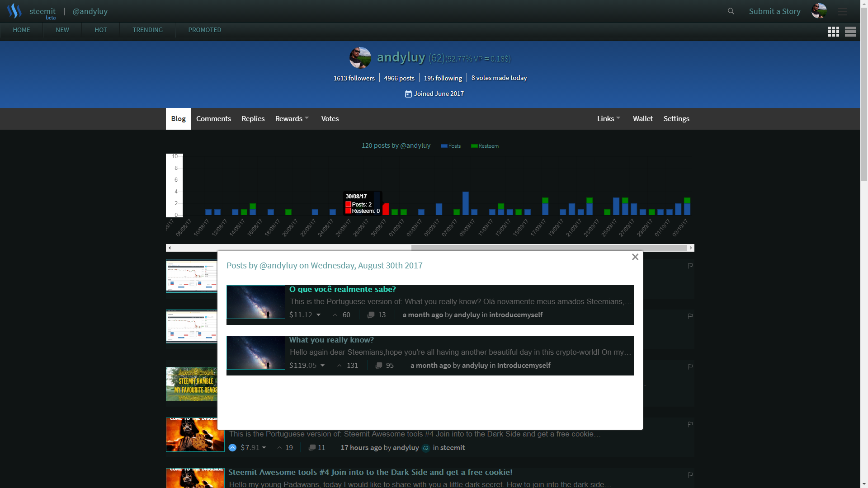Open the Darth Vader cookie thumbnail with 17 hours ago
868x488 pixels.
[x=195, y=435]
